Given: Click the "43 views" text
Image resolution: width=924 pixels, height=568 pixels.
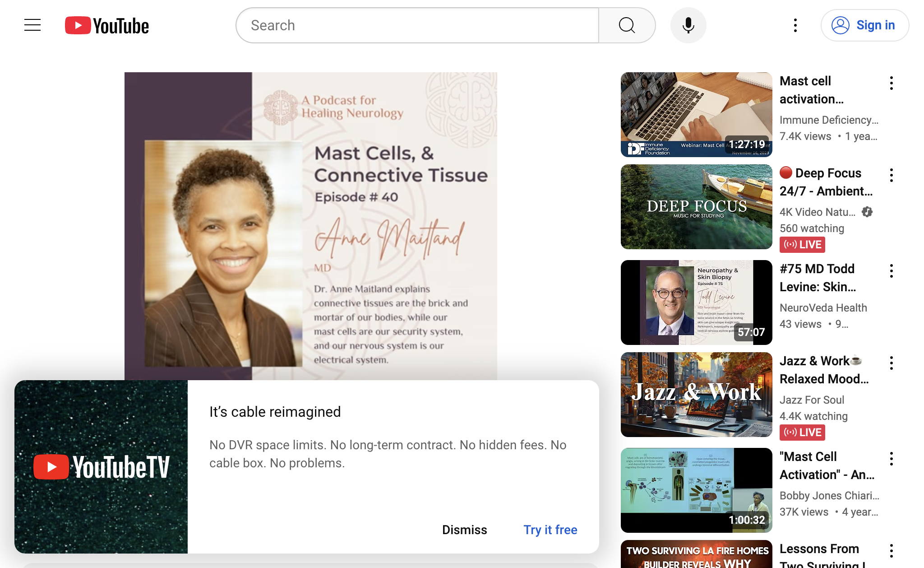Looking at the screenshot, I should (800, 324).
